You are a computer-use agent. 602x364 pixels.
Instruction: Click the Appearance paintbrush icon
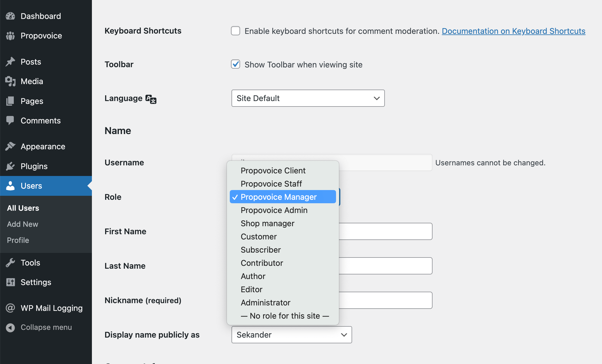pyautogui.click(x=10, y=146)
